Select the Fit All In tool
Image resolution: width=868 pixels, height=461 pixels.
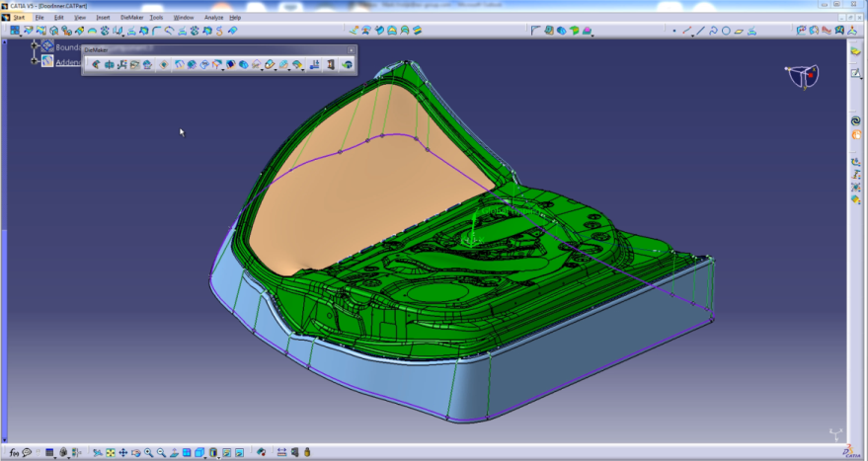(110, 452)
